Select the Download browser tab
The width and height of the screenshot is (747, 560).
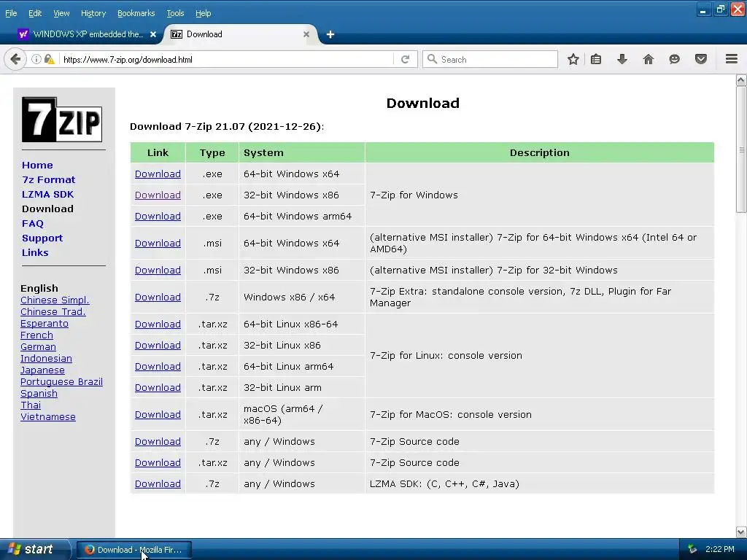(x=241, y=34)
